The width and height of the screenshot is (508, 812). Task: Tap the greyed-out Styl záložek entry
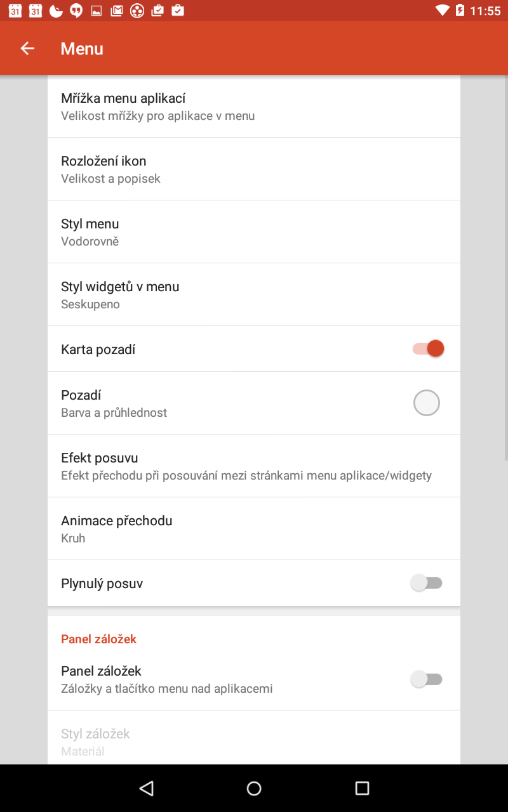point(254,738)
